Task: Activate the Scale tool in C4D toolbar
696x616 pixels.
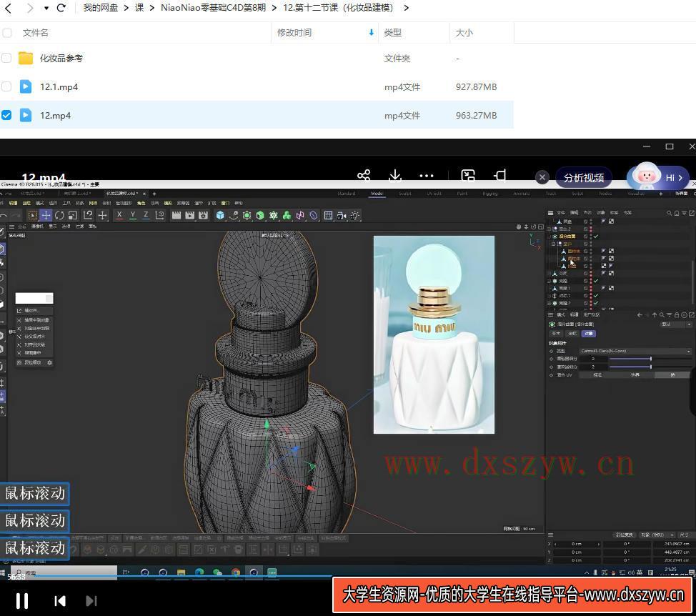Action: [x=73, y=216]
